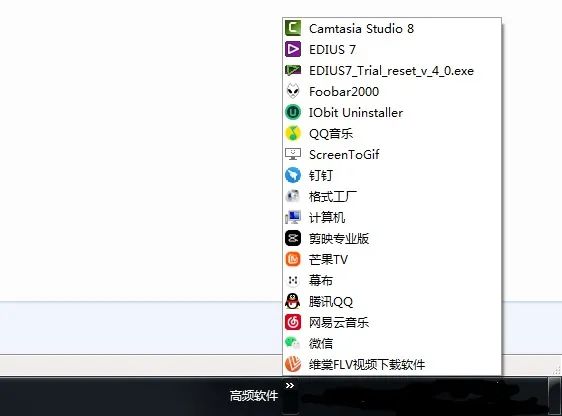Click the 高频软件 taskbar toolbar label
562x416 pixels.
tap(254, 396)
